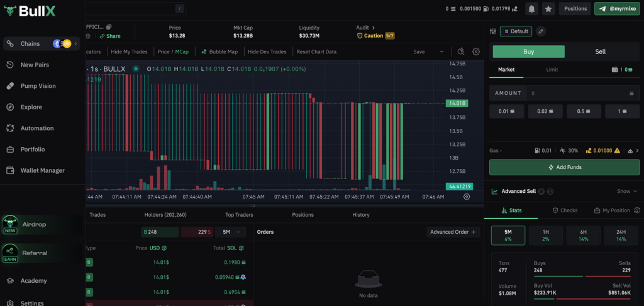Image resolution: width=644 pixels, height=306 pixels.
Task: Click the code icon beside Advanced Sell
Action: click(x=550, y=191)
